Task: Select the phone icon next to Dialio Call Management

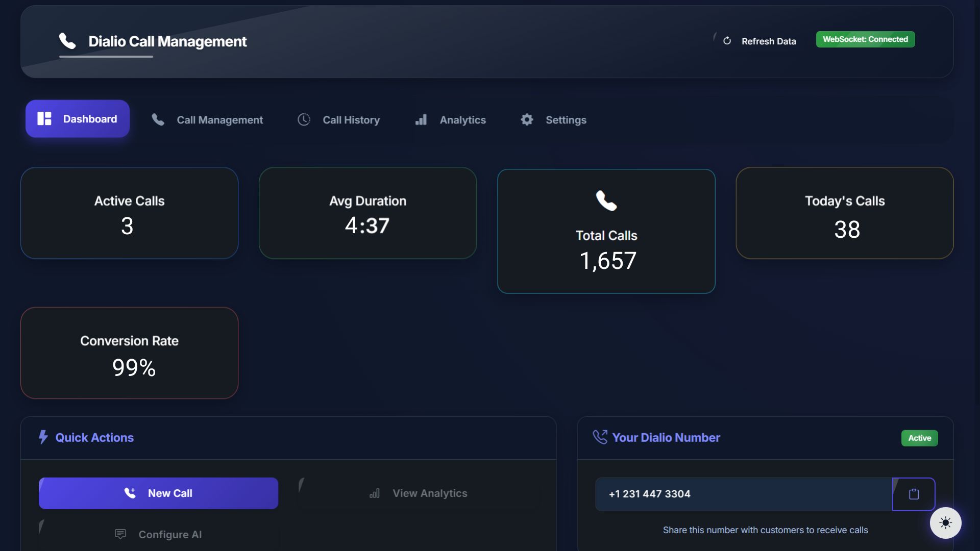Action: click(x=68, y=41)
